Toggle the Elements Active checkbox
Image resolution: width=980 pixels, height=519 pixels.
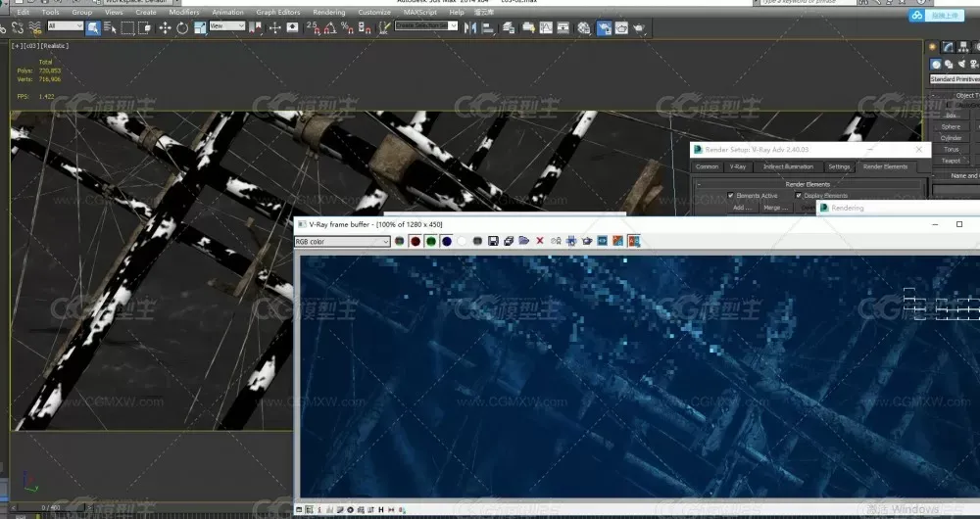[731, 196]
